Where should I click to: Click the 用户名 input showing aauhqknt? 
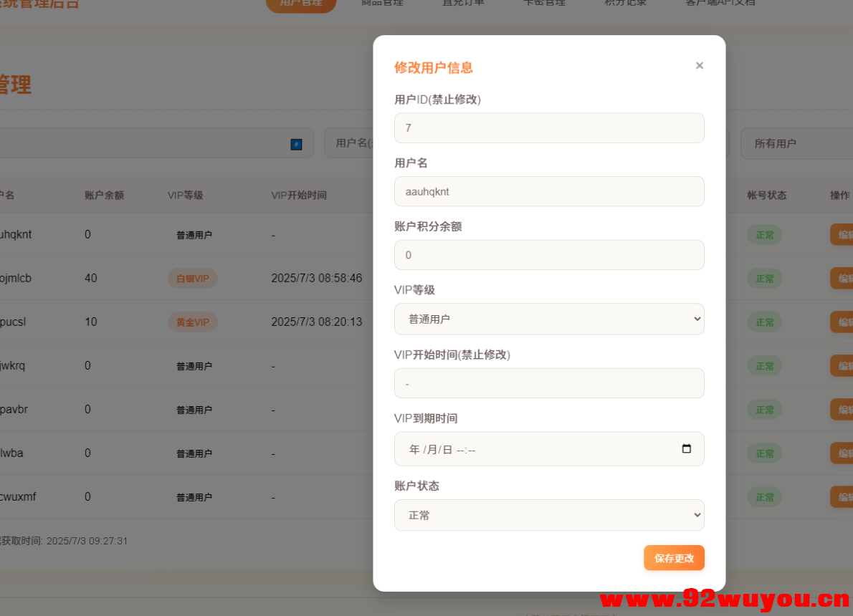[x=548, y=191]
